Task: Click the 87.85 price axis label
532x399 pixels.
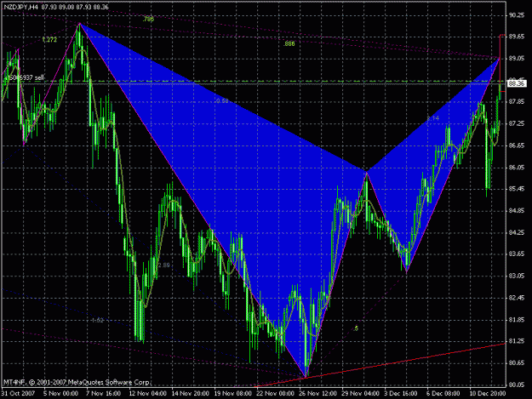Action: tap(517, 102)
